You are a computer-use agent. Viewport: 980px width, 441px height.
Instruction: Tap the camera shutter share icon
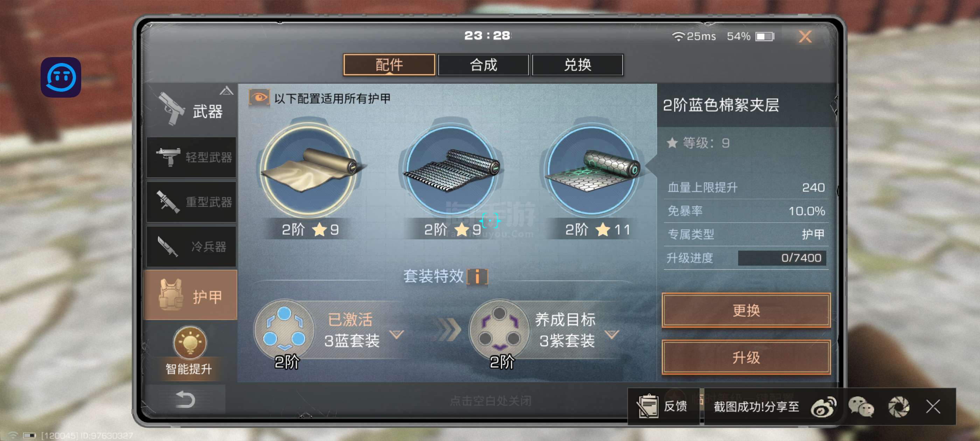point(898,406)
